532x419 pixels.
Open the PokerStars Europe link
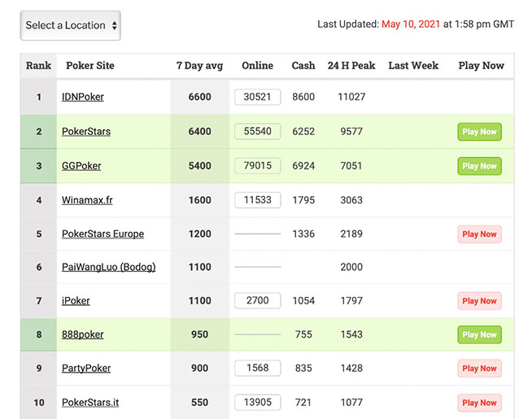pos(102,234)
